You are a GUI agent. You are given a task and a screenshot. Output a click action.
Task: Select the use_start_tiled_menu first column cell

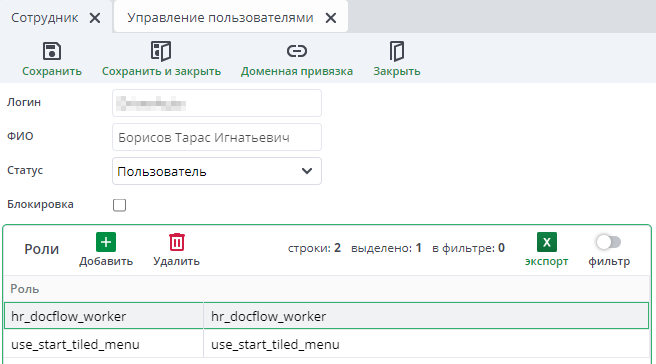click(x=104, y=344)
